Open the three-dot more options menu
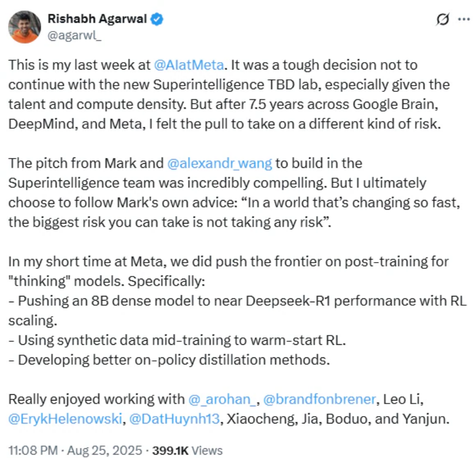The width and height of the screenshot is (476, 458). point(463,20)
